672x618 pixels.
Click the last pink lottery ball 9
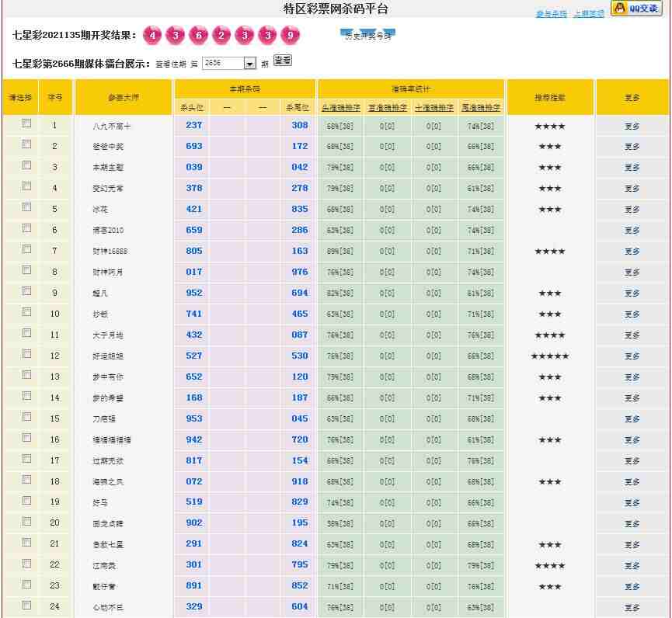(291, 36)
